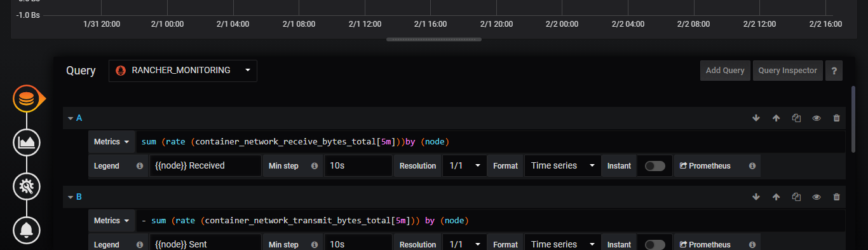Edit Min step field in query A
The width and height of the screenshot is (868, 250).
(358, 166)
